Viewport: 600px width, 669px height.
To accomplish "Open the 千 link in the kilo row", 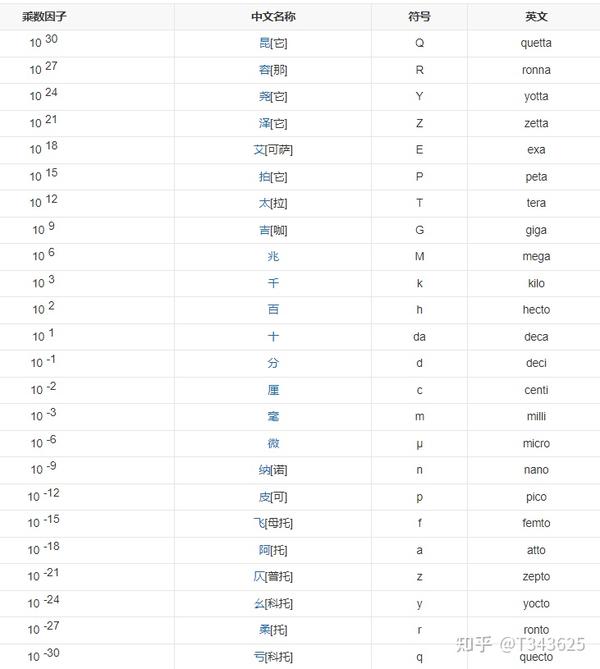I will point(273,284).
